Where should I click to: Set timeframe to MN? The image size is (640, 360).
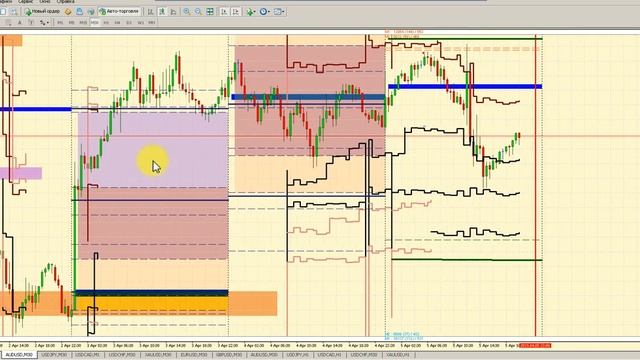[x=152, y=23]
